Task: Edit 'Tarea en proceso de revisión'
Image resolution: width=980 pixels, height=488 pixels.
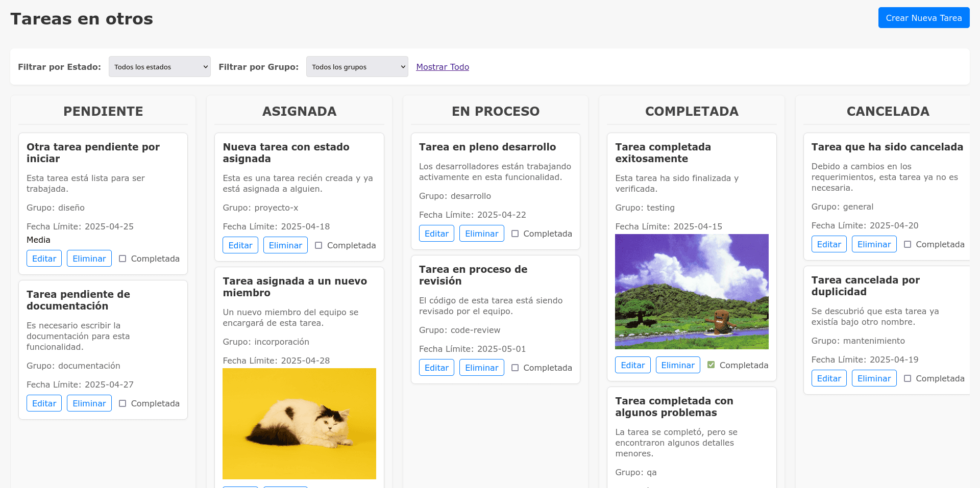Action: 436,367
